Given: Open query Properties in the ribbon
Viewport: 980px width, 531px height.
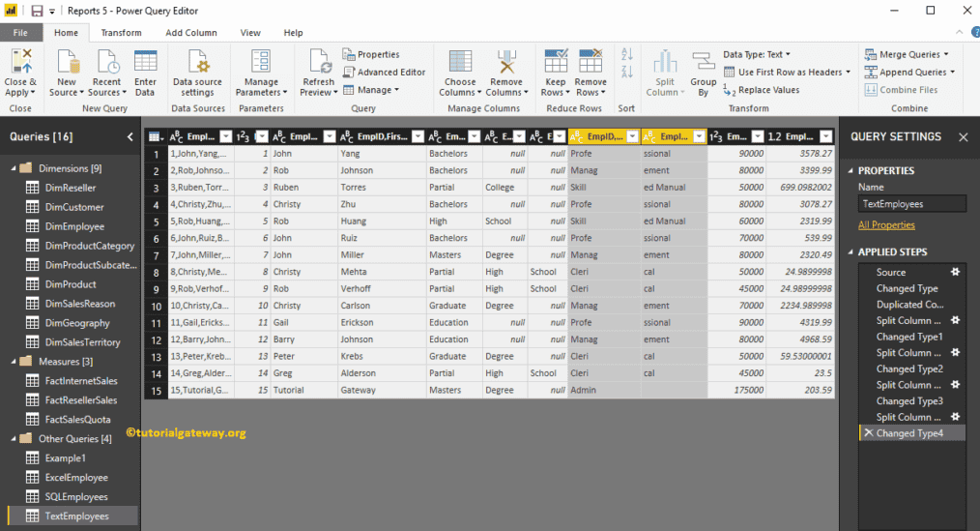Looking at the screenshot, I should pyautogui.click(x=371, y=54).
